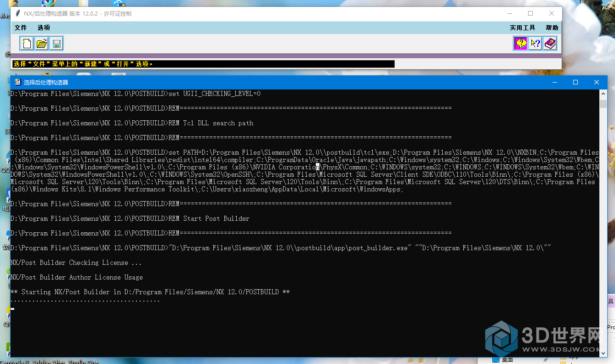Click the '** Starting NX/Post Builder' console line

150,292
